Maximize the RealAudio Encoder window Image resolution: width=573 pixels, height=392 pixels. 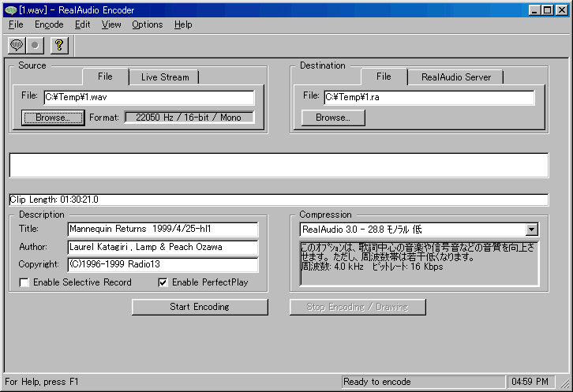pyautogui.click(x=548, y=10)
